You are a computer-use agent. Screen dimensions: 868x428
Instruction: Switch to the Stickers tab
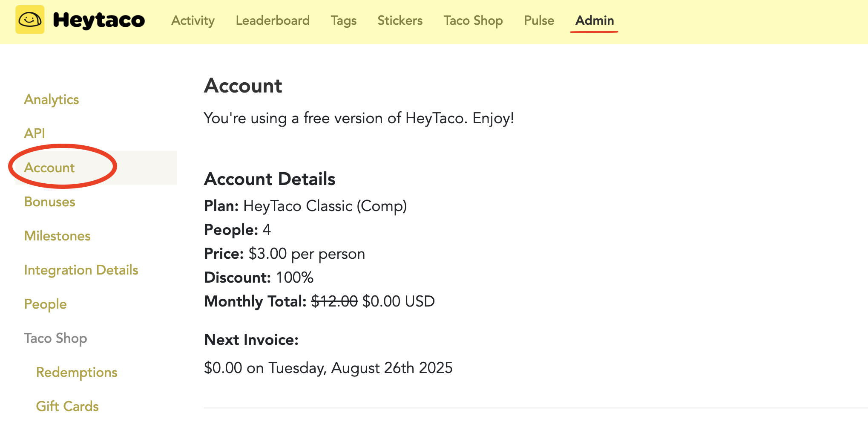[x=400, y=20]
